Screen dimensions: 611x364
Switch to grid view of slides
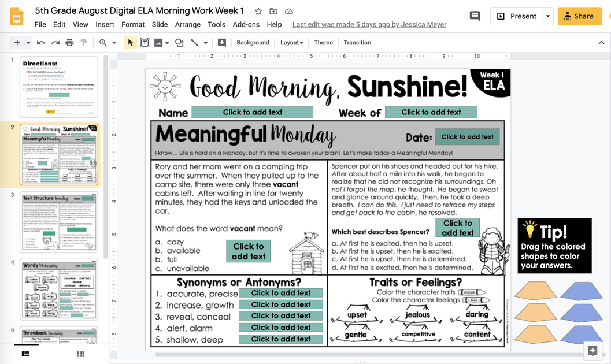(79, 354)
